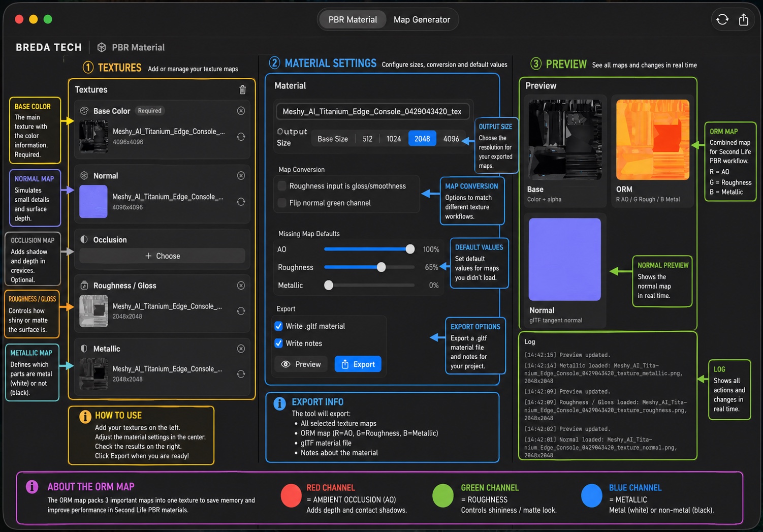763x532 pixels.
Task: Click the half-circle icon beside the Metallic label
Action: 84,349
